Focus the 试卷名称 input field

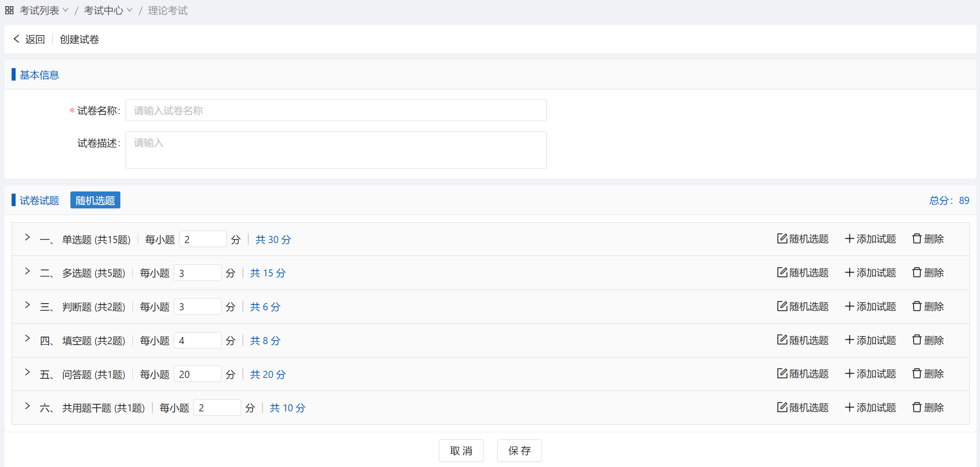336,110
